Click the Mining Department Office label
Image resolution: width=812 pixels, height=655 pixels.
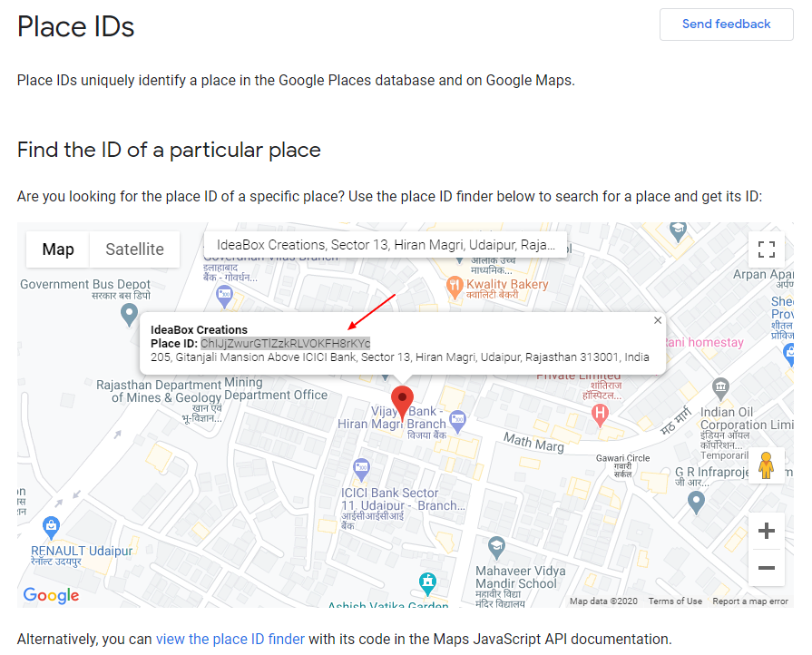(276, 389)
